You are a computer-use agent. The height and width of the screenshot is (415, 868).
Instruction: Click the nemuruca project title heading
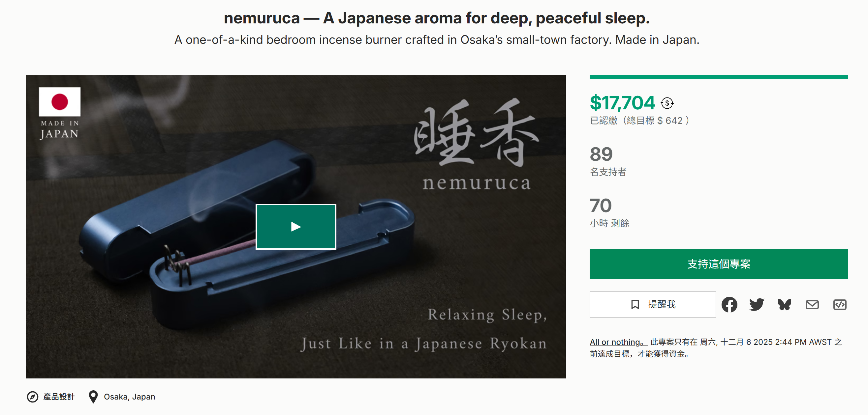coord(436,18)
